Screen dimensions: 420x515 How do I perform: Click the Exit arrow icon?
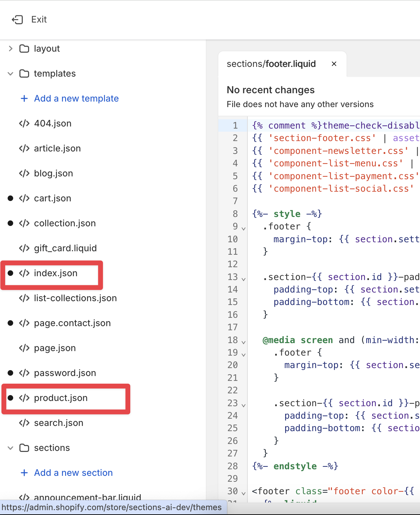point(17,20)
